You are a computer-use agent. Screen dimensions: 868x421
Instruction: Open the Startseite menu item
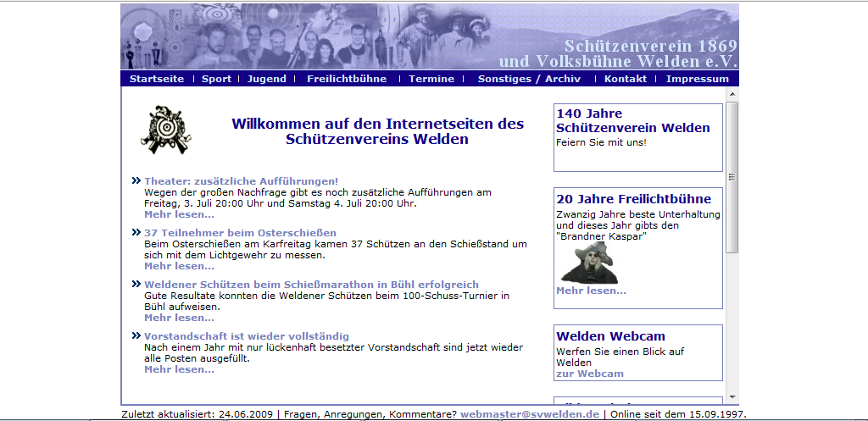click(157, 79)
